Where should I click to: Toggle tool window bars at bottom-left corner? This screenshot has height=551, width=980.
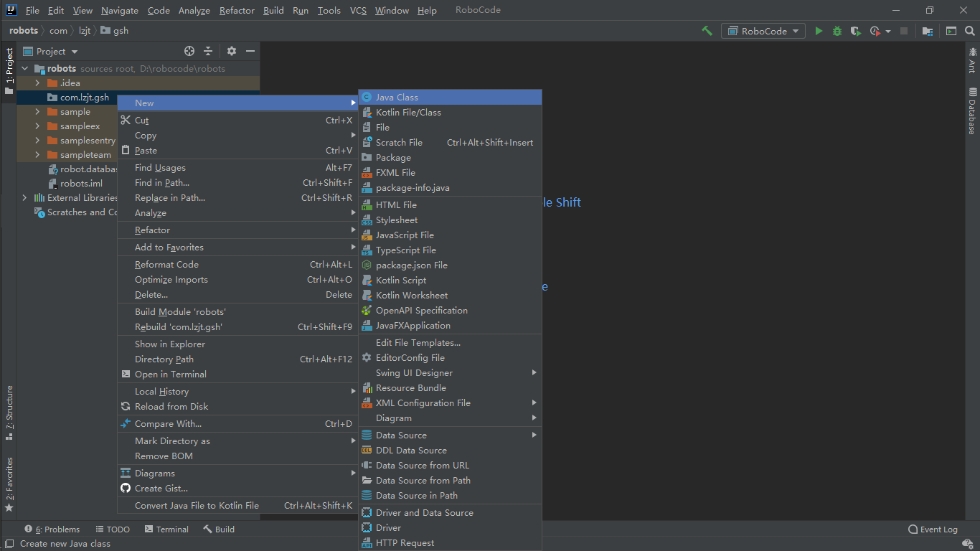pos(8,544)
